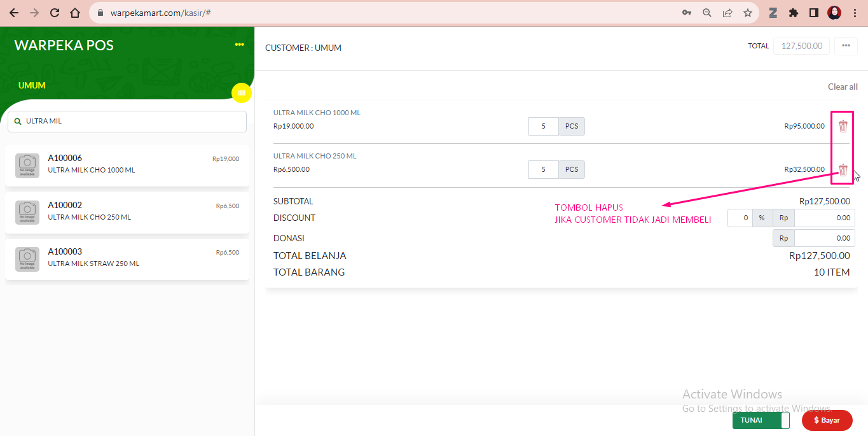Add A100003 ULTRA MILK STRAW 250 ML product
868x436 pixels.
(x=127, y=258)
